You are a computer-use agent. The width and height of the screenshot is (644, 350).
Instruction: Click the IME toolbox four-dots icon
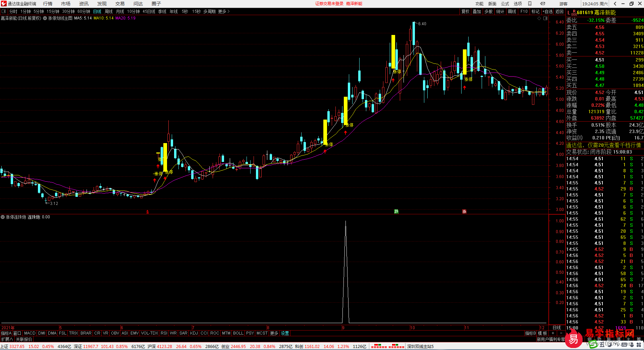click(639, 345)
